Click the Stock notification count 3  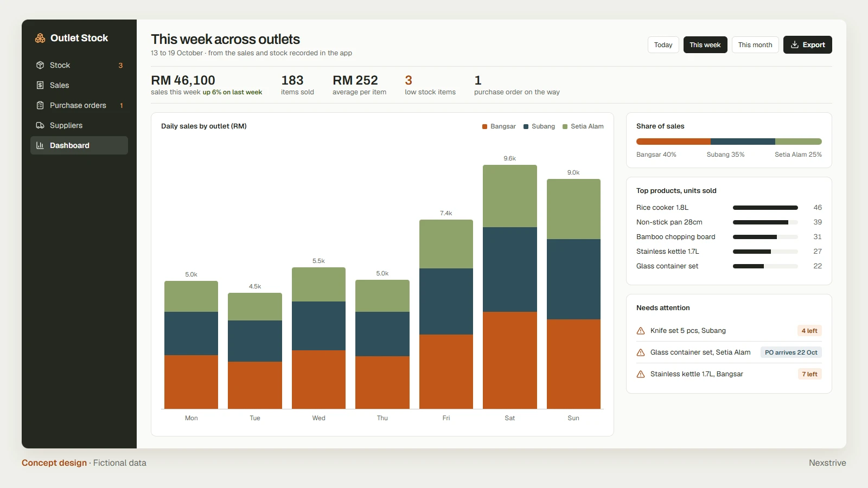120,66
